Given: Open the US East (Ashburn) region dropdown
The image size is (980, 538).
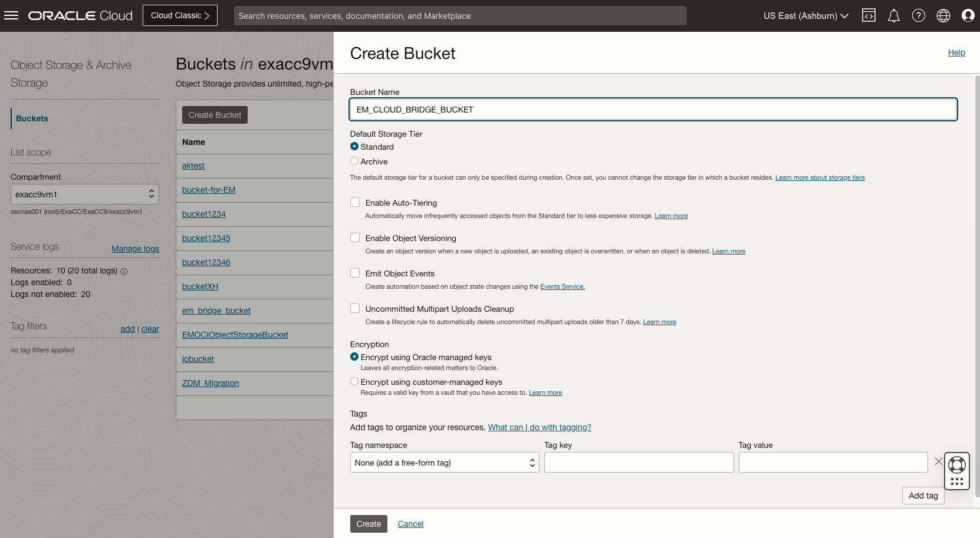Looking at the screenshot, I should pyautogui.click(x=805, y=16).
